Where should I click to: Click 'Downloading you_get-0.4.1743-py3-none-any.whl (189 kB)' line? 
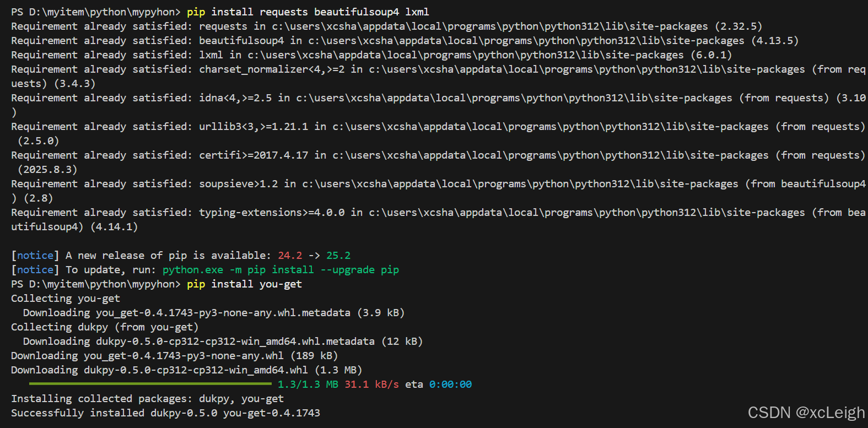click(175, 356)
